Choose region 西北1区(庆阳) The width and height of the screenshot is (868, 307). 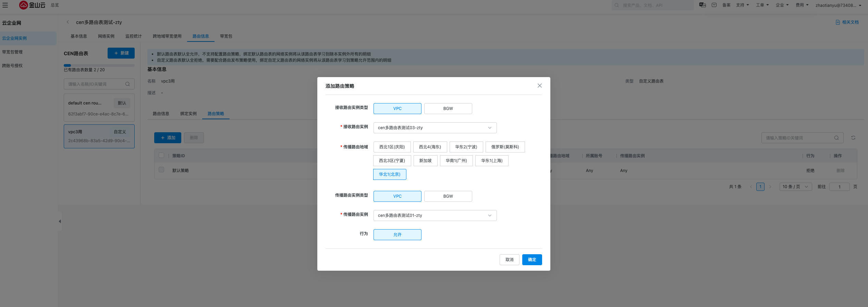click(392, 147)
